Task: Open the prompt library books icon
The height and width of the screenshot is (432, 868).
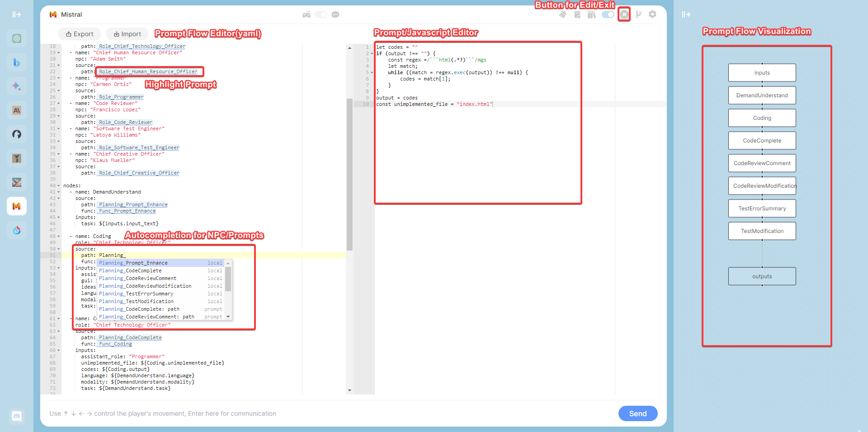Action: (592, 14)
